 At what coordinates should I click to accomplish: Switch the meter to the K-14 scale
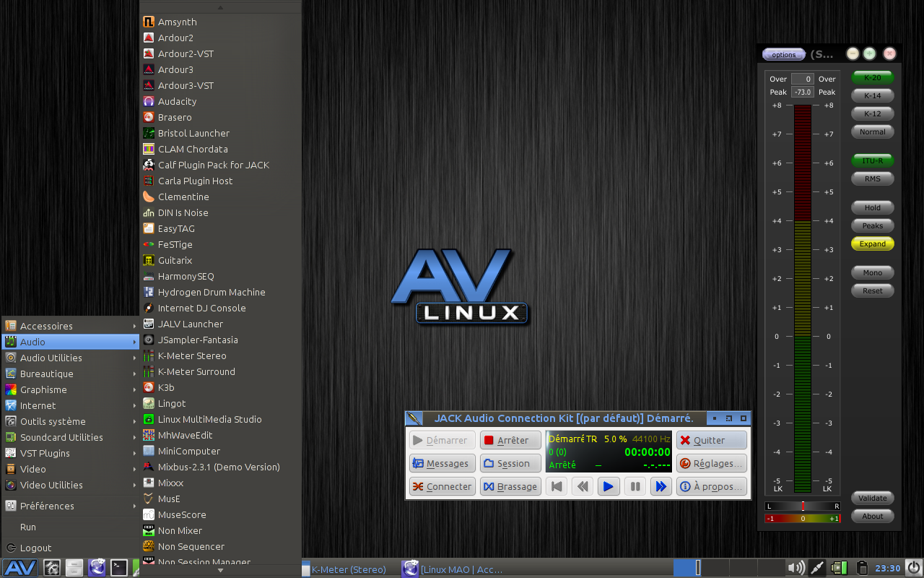pos(873,95)
